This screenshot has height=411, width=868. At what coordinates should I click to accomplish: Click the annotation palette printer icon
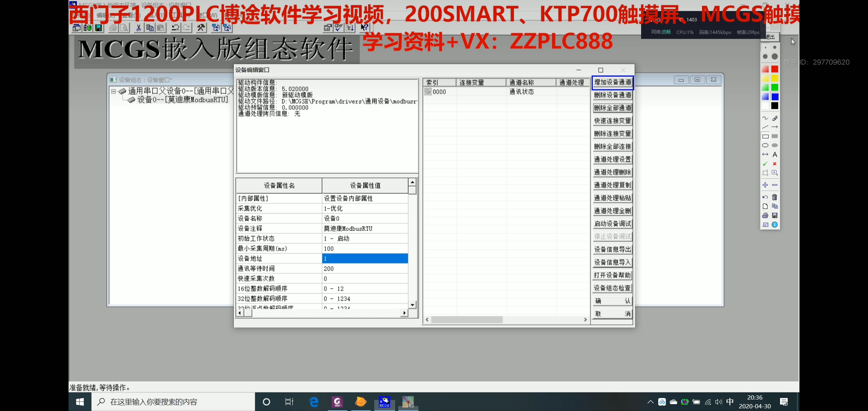click(765, 215)
